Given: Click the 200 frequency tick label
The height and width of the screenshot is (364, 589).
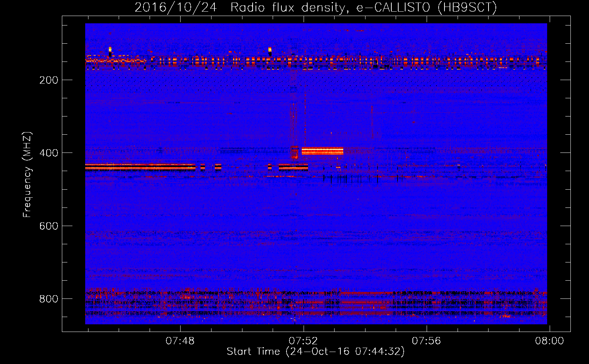Looking at the screenshot, I should pos(49,80).
